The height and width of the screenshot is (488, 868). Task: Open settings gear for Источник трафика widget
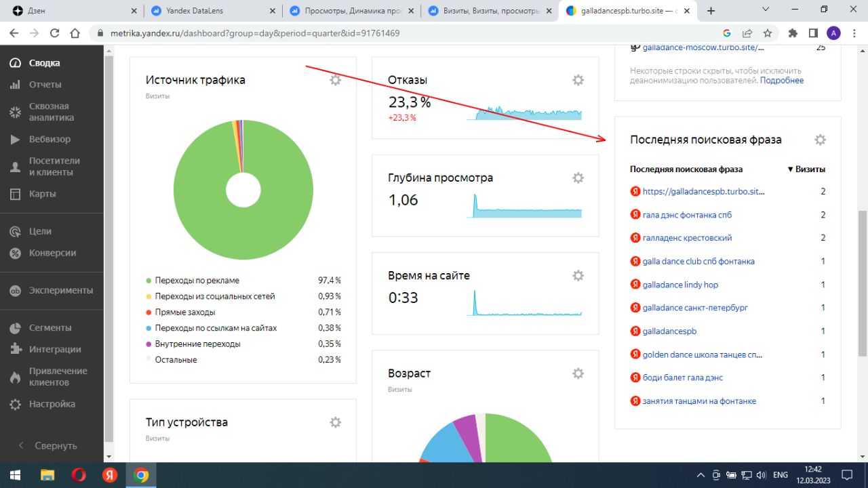click(x=335, y=80)
